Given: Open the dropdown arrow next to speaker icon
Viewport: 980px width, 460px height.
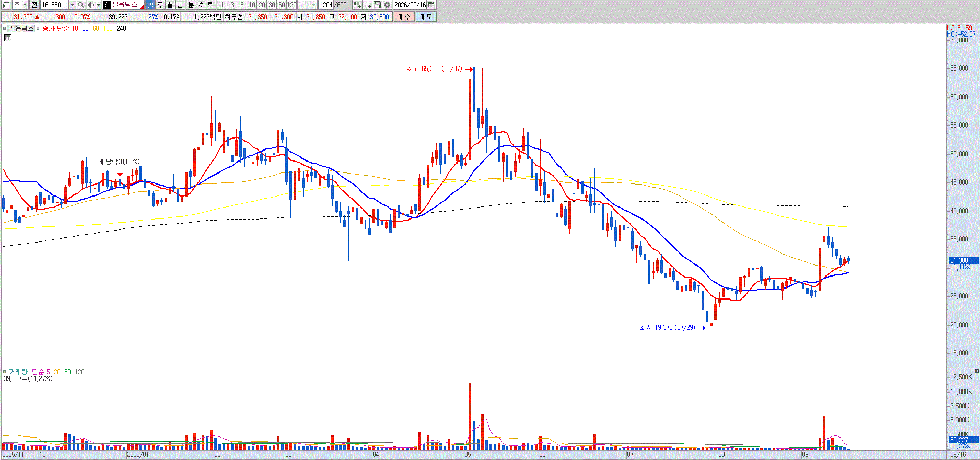Looking at the screenshot, I should coord(98,5).
